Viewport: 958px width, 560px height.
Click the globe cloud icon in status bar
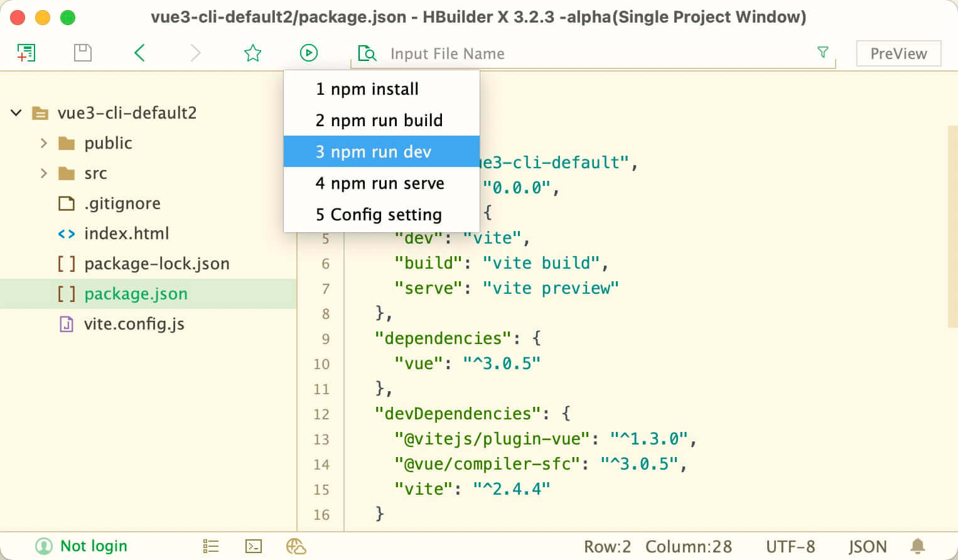click(x=296, y=547)
